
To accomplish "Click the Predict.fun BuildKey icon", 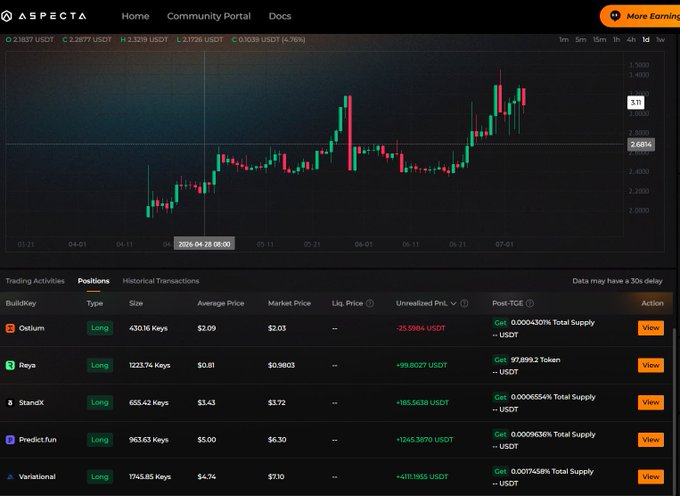I will point(10,440).
